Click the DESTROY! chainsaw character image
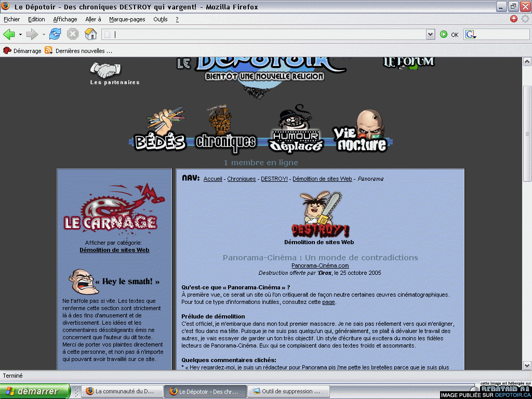 coord(320,214)
